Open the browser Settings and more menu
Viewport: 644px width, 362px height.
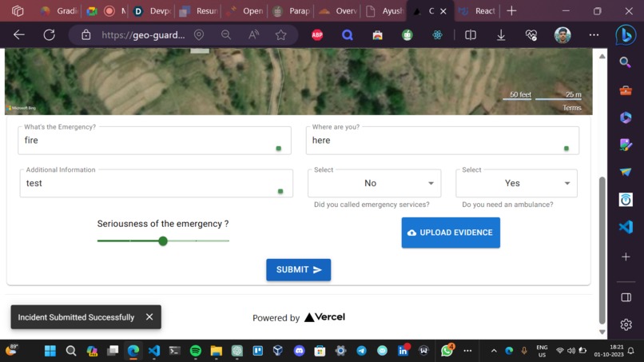pyautogui.click(x=594, y=35)
